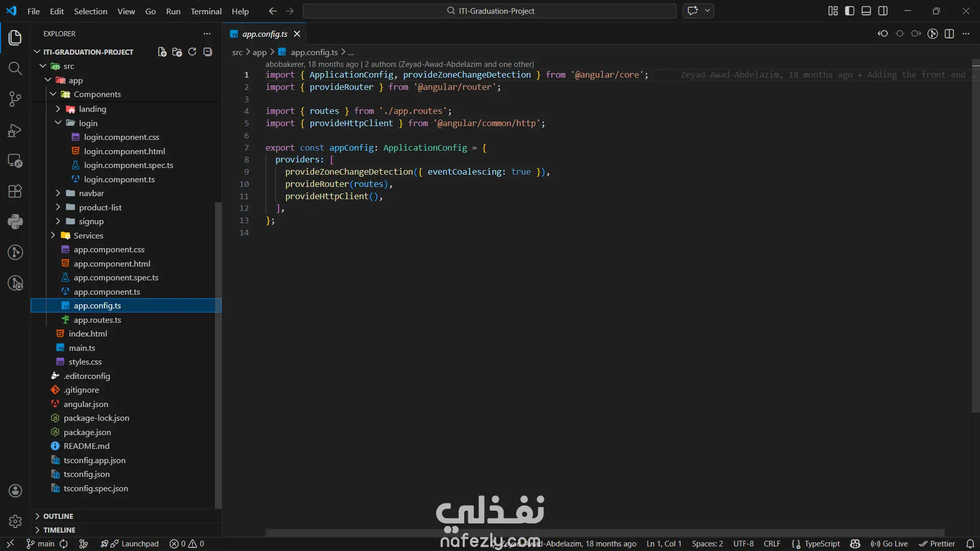The height and width of the screenshot is (551, 980).
Task: Open login.component.html file
Action: [125, 151]
